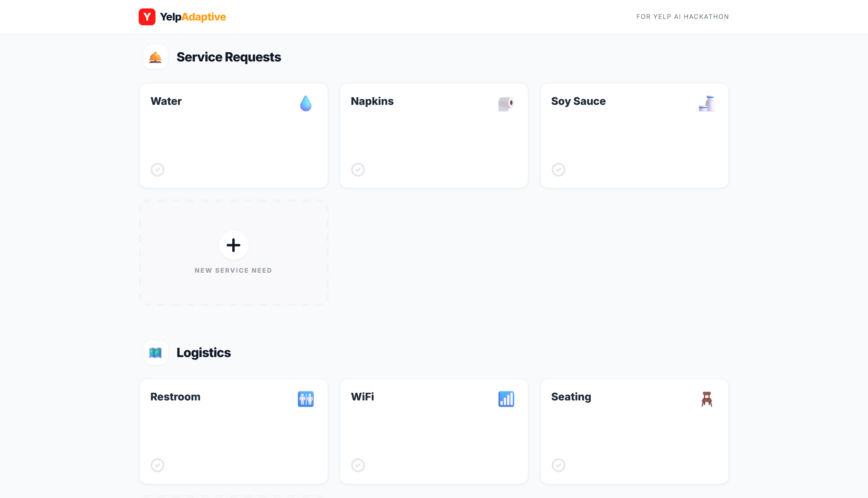Click the WiFi signal bars icon
The height and width of the screenshot is (498, 868).
(x=506, y=399)
